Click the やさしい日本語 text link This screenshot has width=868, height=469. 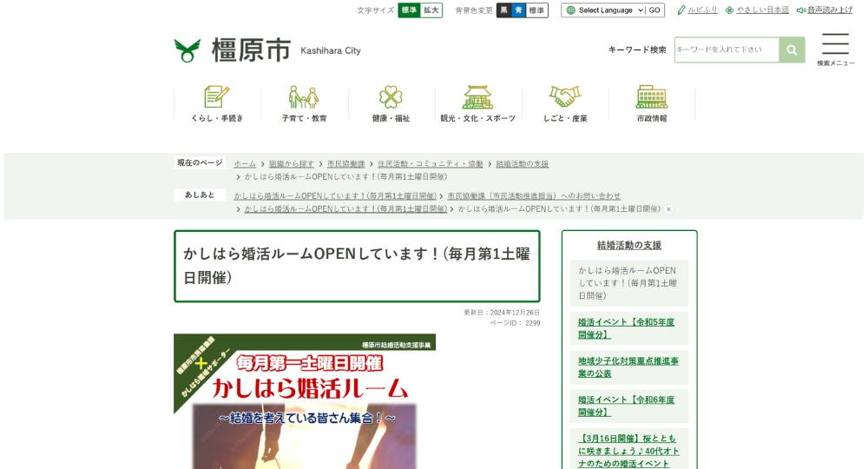click(762, 10)
